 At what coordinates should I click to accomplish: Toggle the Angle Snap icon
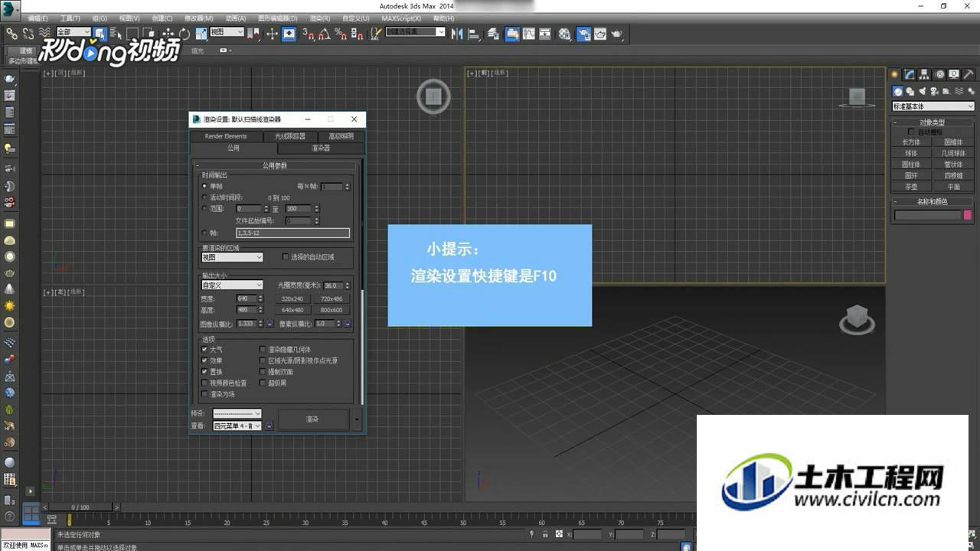(x=325, y=34)
